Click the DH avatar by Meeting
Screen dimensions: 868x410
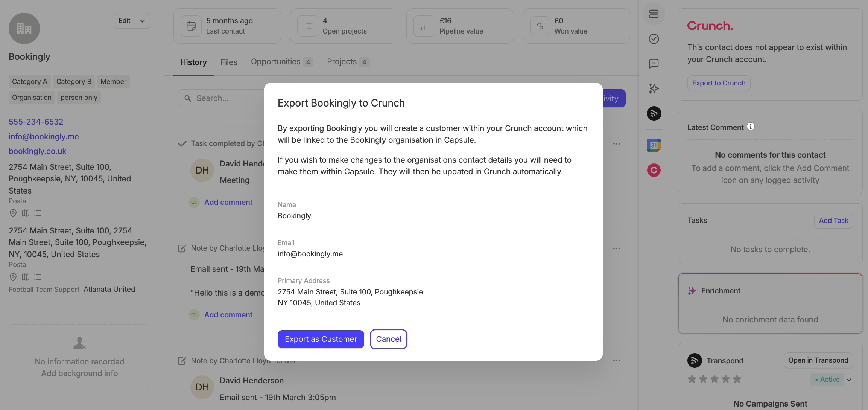click(202, 170)
